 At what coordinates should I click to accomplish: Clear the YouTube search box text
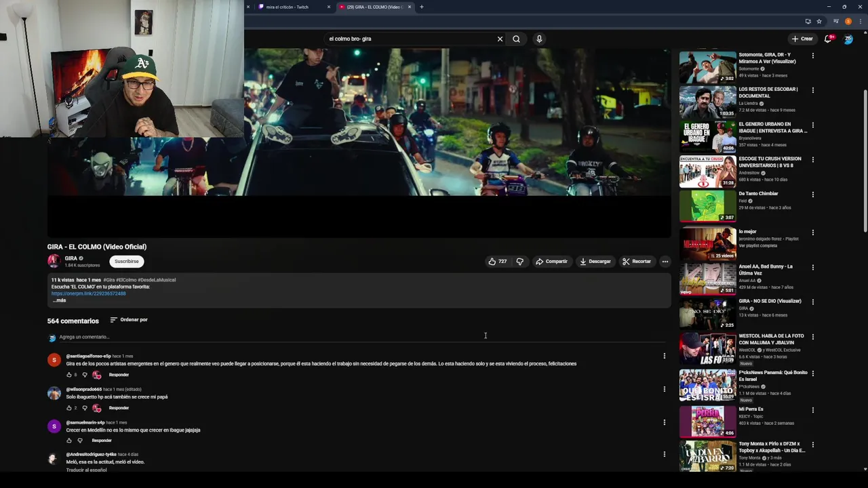[500, 39]
